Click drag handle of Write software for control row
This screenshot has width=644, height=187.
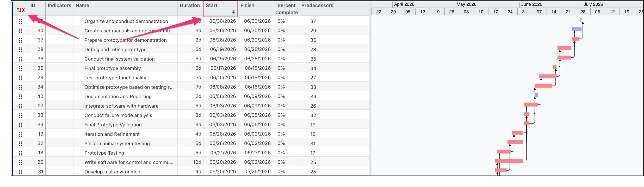point(20,162)
